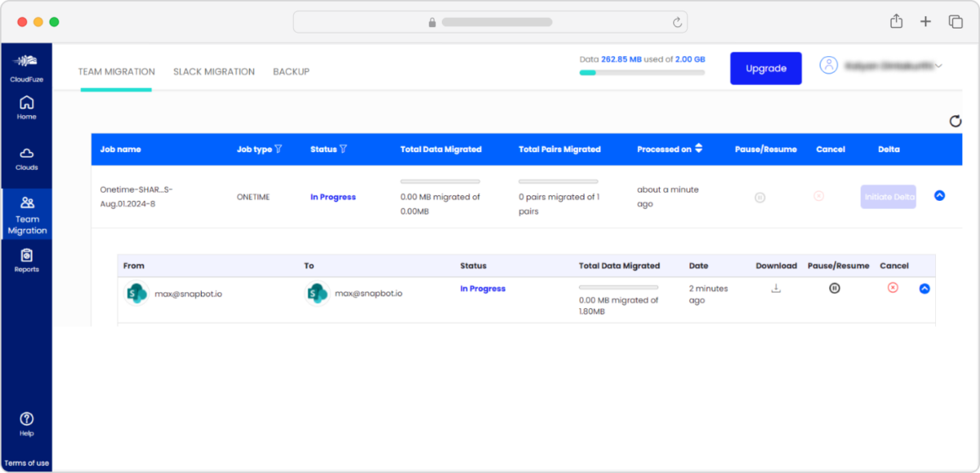This screenshot has height=473, width=980.
Task: Open the Status column filter
Action: 342,149
